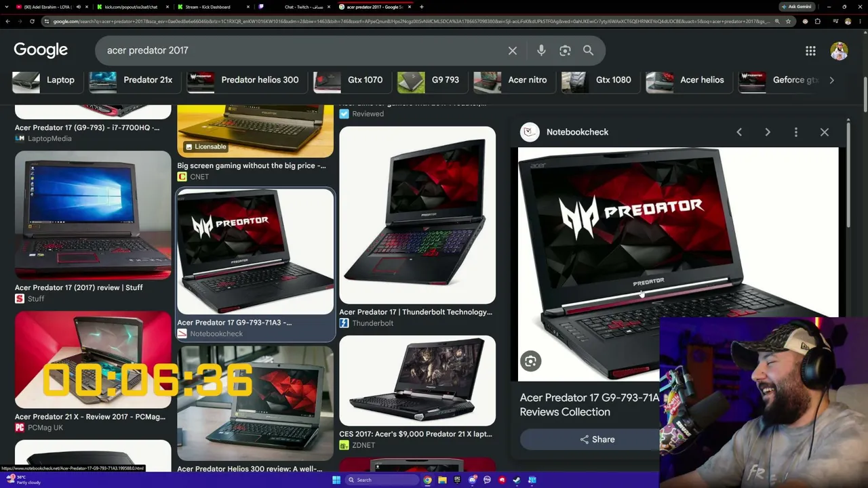Image resolution: width=868 pixels, height=488 pixels.
Task: Open File Explorer from the taskbar
Action: click(x=442, y=480)
